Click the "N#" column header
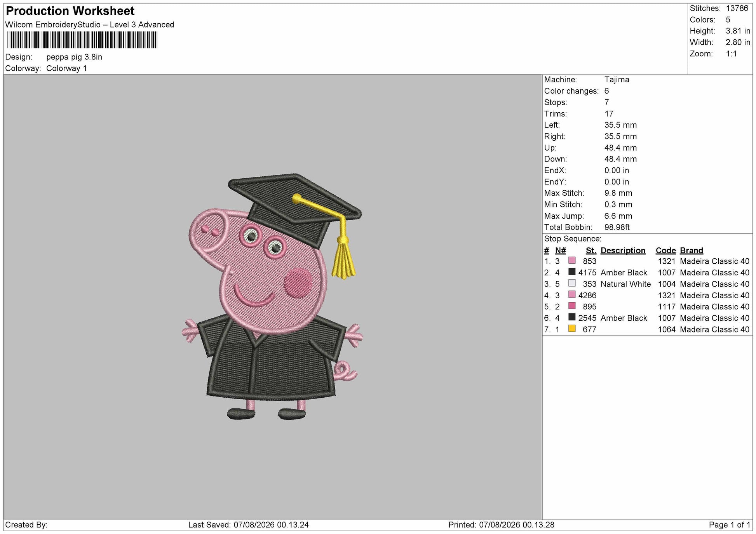756x534 pixels. [560, 250]
